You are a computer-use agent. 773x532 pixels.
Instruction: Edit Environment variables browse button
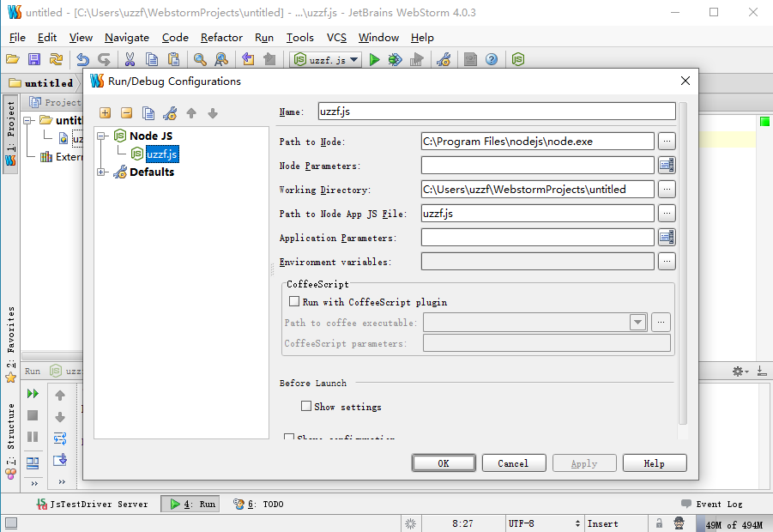(x=667, y=261)
